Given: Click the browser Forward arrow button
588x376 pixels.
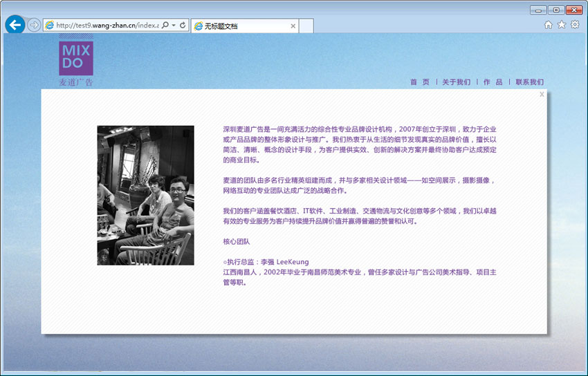Looking at the screenshot, I should point(34,25).
